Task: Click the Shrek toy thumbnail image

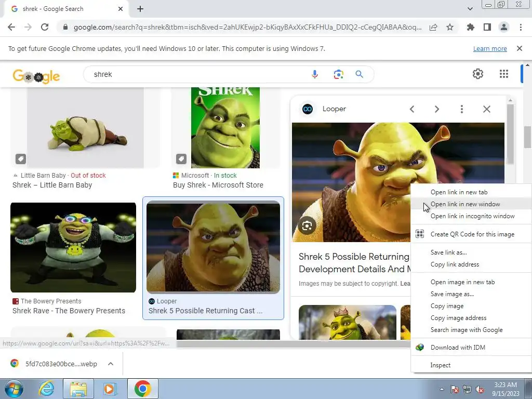Action: (x=86, y=128)
